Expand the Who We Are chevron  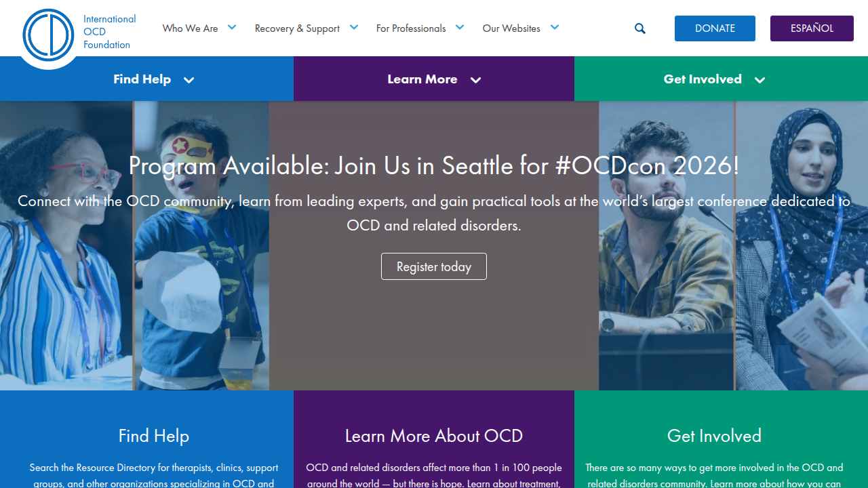click(232, 27)
